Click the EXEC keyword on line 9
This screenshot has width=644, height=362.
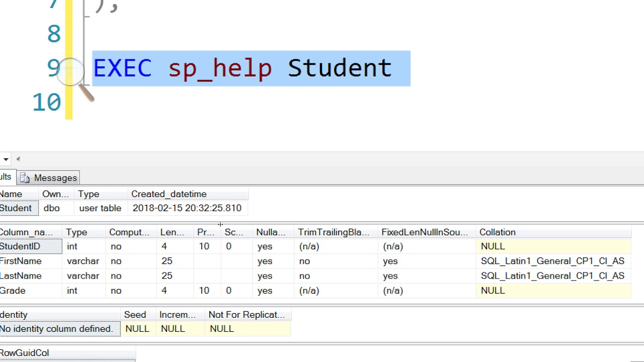point(122,68)
